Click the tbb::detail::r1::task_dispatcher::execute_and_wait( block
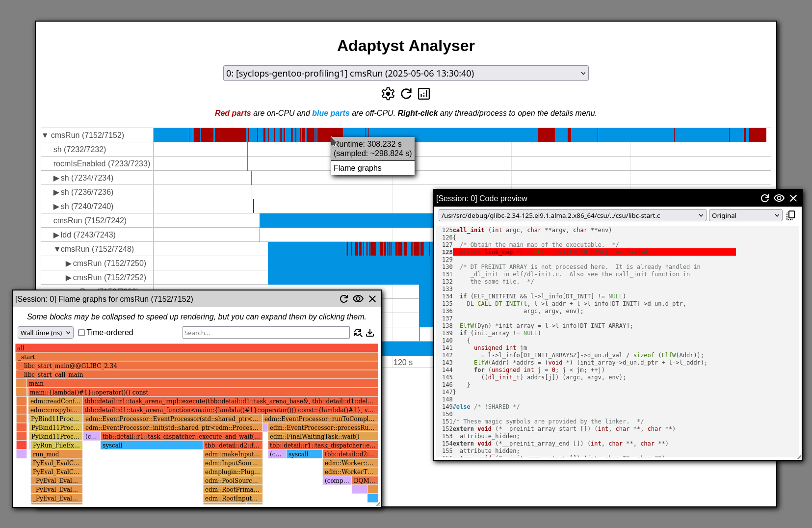This screenshot has width=812, height=528. [182, 436]
